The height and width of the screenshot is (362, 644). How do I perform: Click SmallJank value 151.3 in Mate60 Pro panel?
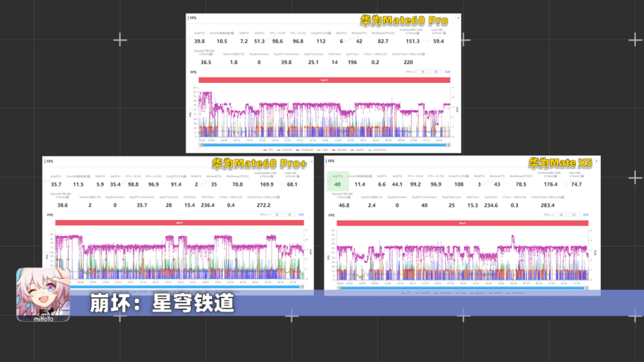pyautogui.click(x=413, y=42)
